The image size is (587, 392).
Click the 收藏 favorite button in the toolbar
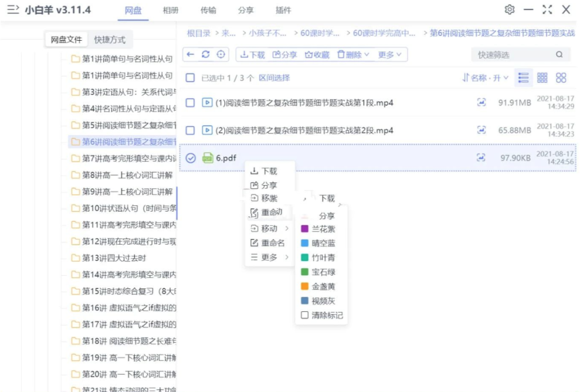pyautogui.click(x=316, y=54)
